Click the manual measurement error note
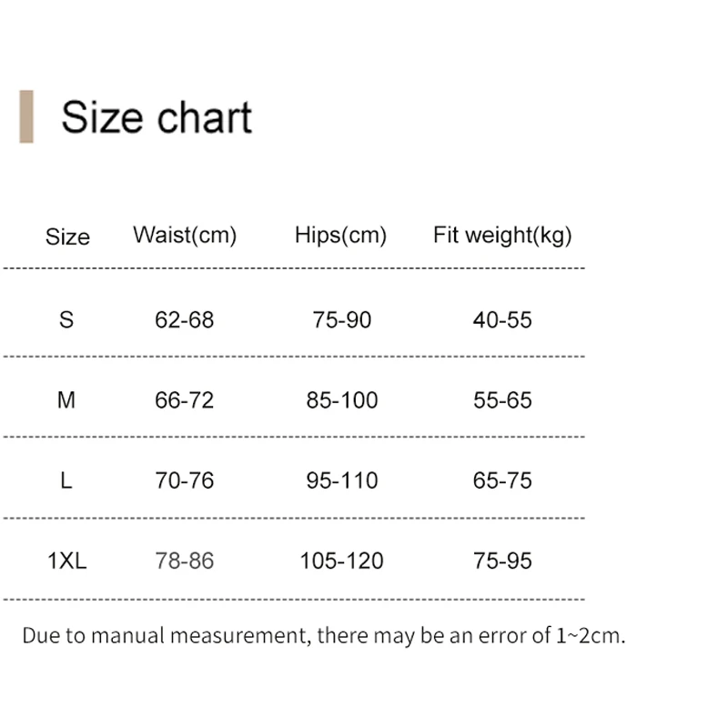Image resolution: width=728 pixels, height=728 pixels. (324, 635)
